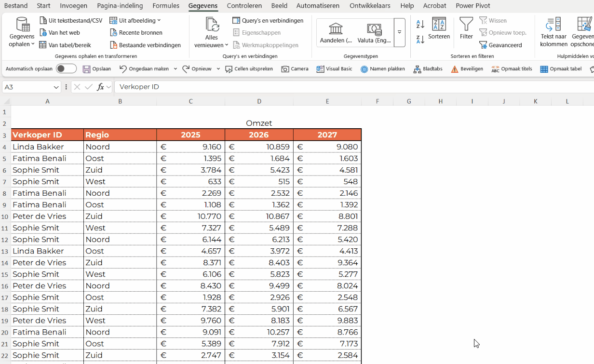The image size is (594, 364).
Task: Expand the Alles vernieuwen dropdown
Action: coord(211,32)
